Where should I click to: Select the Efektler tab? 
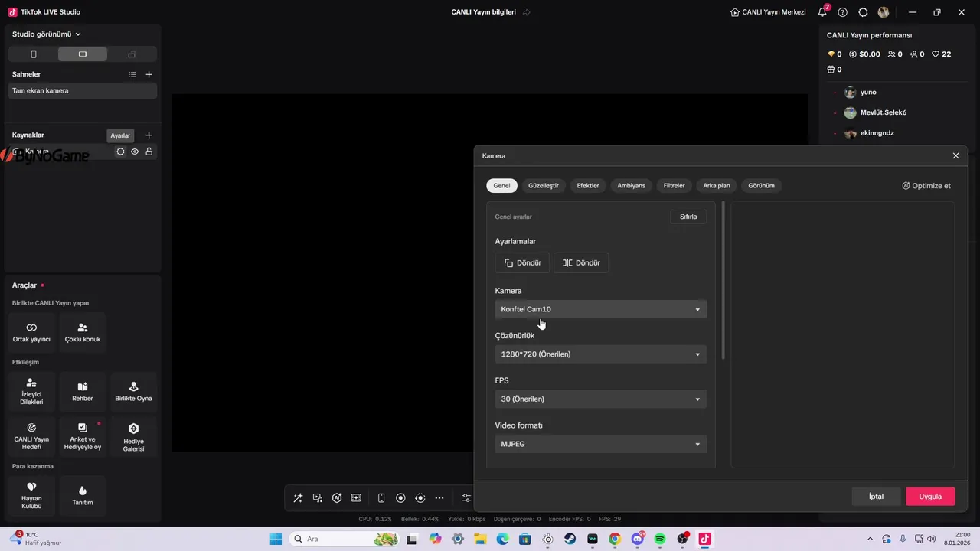pos(588,186)
